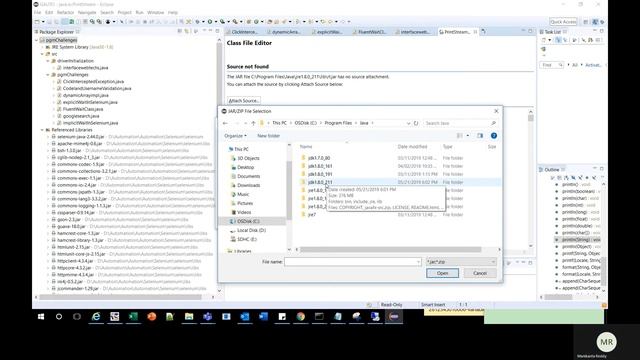The image size is (640, 360).
Task: Click the Debug bug toolbar icon
Action: pos(198,22)
